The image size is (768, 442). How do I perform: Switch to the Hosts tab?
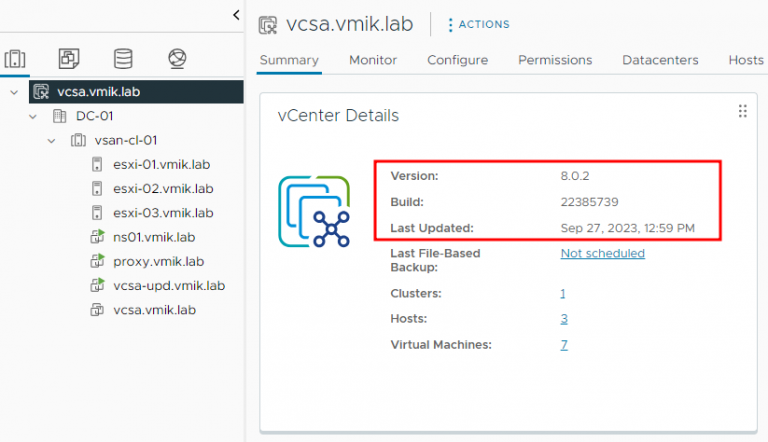(746, 60)
